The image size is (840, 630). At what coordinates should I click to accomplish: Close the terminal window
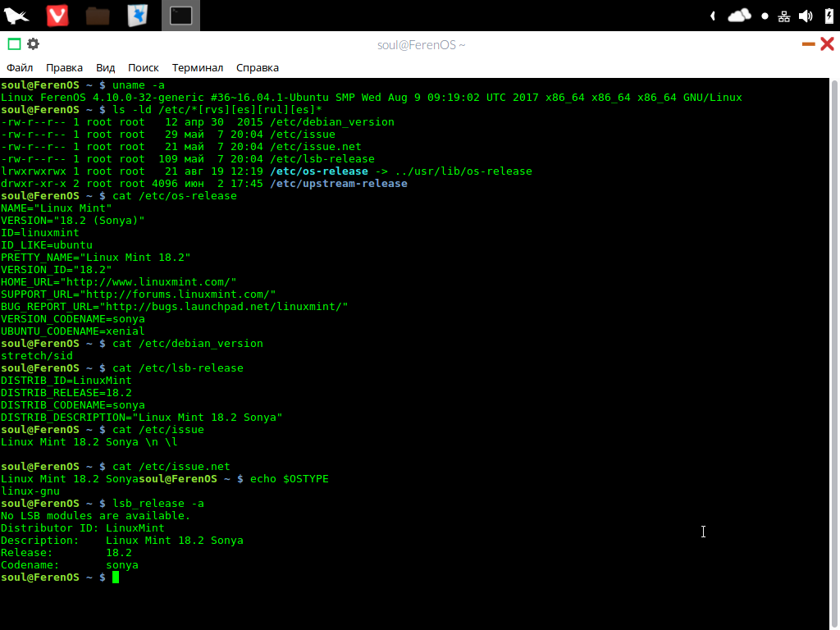tap(827, 44)
